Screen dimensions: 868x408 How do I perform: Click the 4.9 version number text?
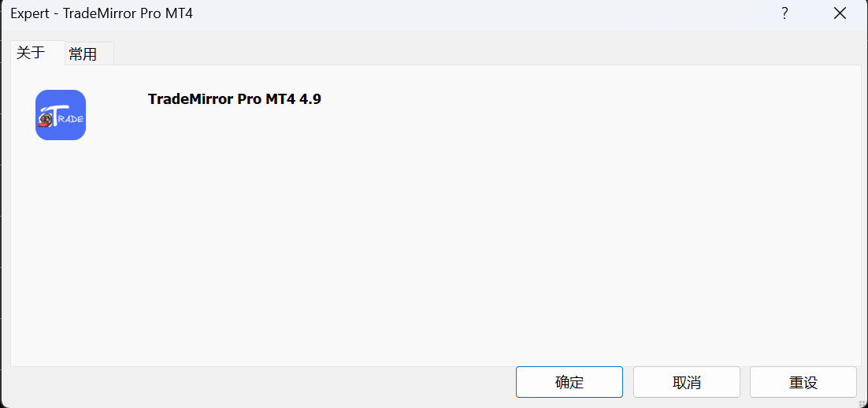point(310,100)
